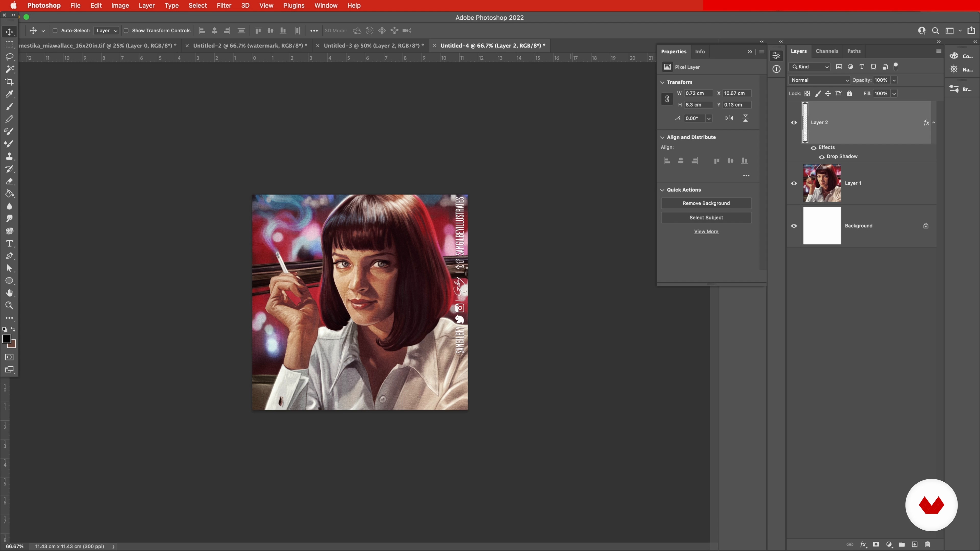Image resolution: width=980 pixels, height=551 pixels.
Task: Select the Magic Wand tool
Action: (9, 69)
